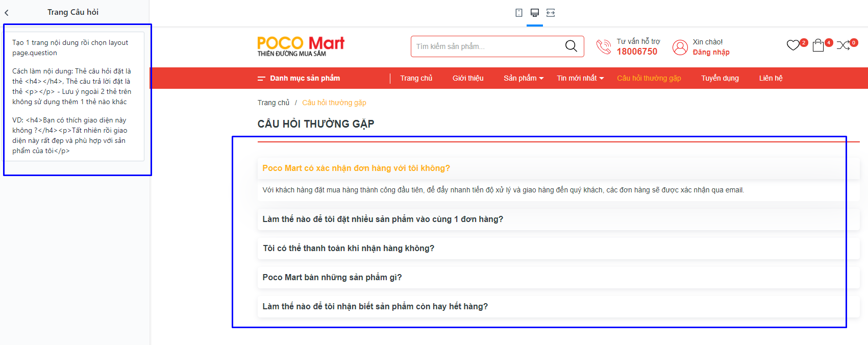Switch to mobile preview icon

click(x=519, y=13)
